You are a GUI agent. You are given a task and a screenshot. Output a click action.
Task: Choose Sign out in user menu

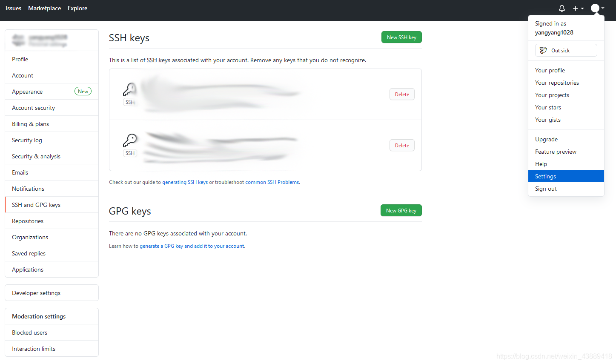pyautogui.click(x=566, y=189)
